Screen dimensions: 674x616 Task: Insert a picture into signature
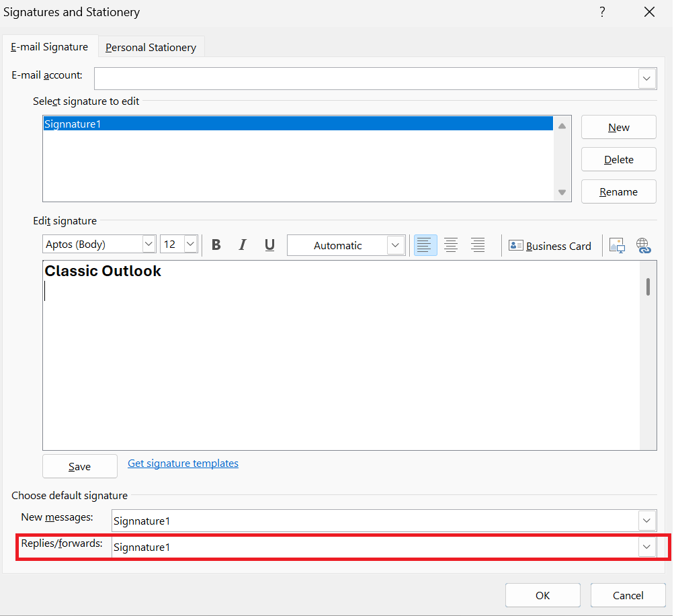[x=617, y=246]
